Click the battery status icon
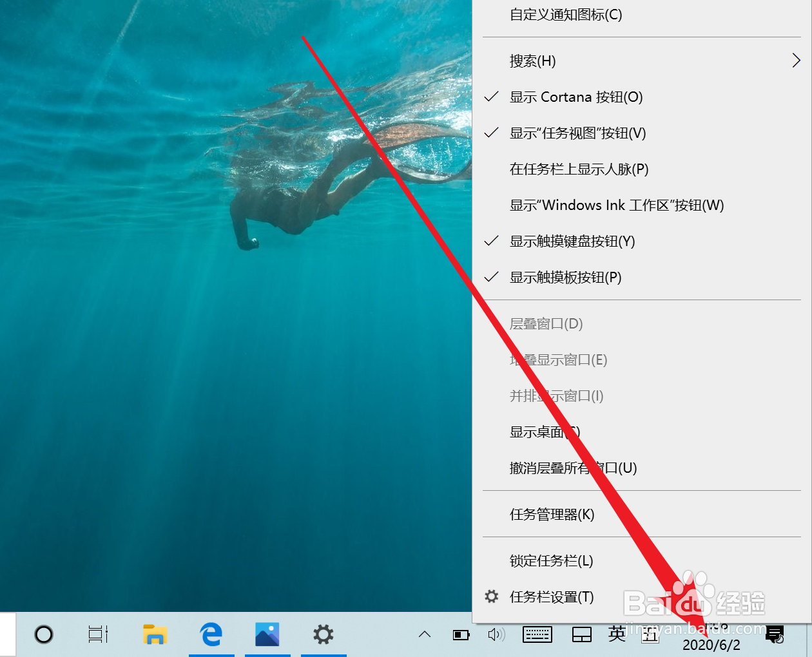This screenshot has width=812, height=657. click(461, 634)
